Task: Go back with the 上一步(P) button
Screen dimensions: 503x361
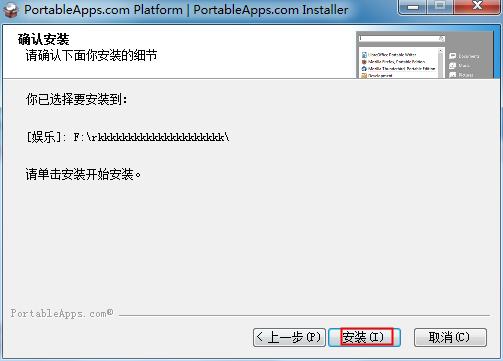Action: point(289,337)
